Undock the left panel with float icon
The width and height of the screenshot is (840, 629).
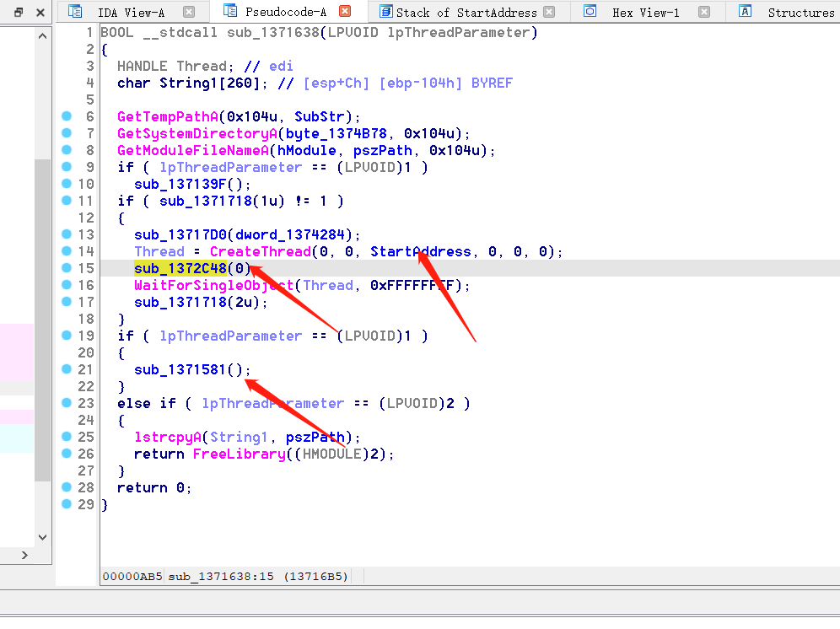(x=19, y=12)
